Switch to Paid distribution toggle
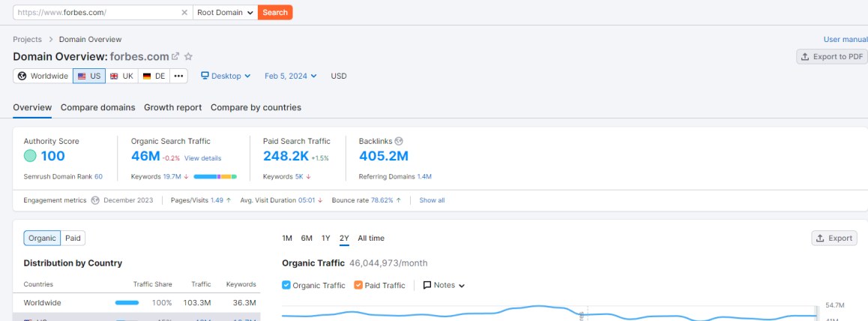The width and height of the screenshot is (868, 321). [73, 238]
